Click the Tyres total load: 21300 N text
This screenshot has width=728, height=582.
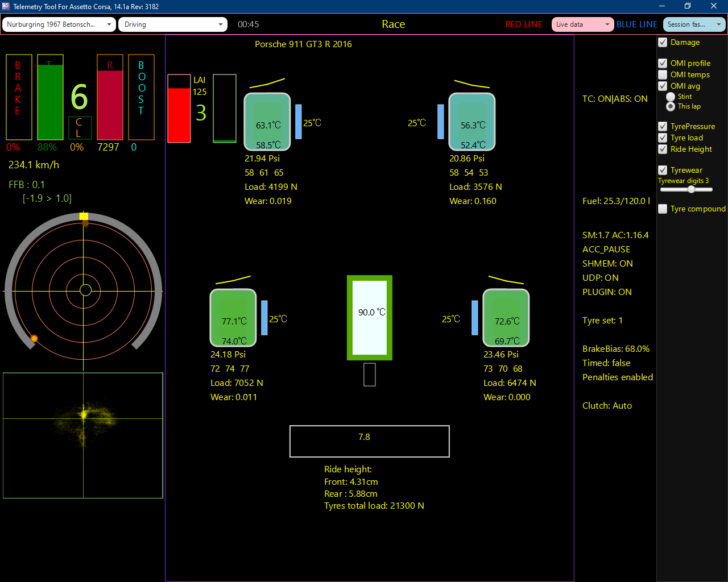(374, 506)
